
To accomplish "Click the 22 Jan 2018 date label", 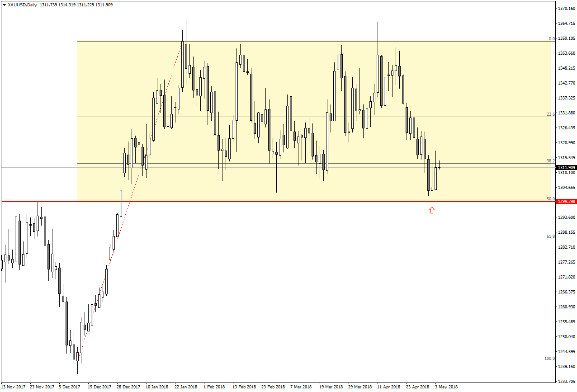I will [186, 387].
